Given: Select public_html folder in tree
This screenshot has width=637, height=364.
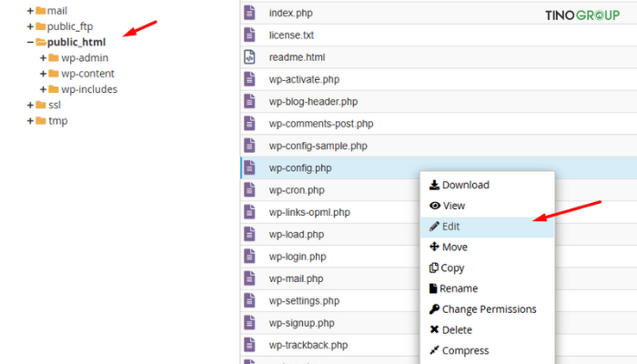Looking at the screenshot, I should tap(76, 42).
